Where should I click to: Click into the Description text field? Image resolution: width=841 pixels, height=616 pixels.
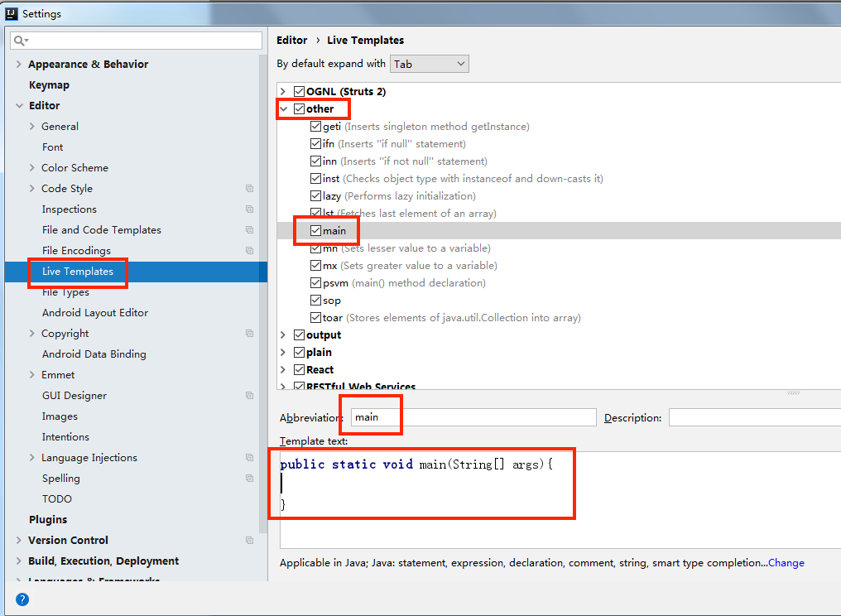coord(753,418)
